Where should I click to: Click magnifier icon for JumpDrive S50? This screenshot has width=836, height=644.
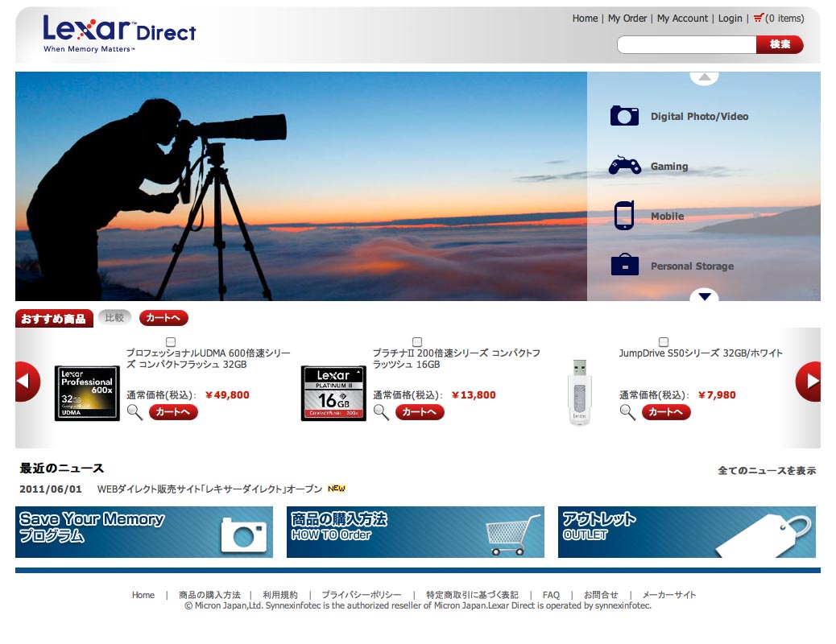pyautogui.click(x=627, y=412)
